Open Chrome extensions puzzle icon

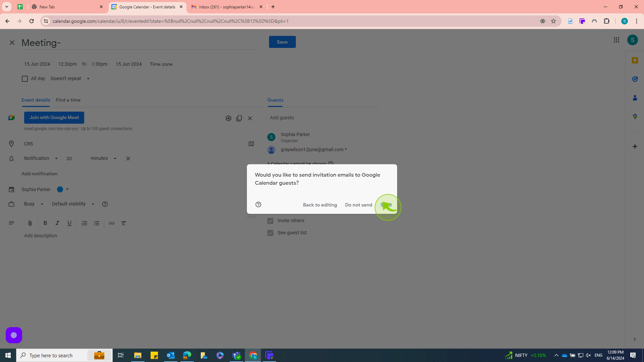(606, 21)
